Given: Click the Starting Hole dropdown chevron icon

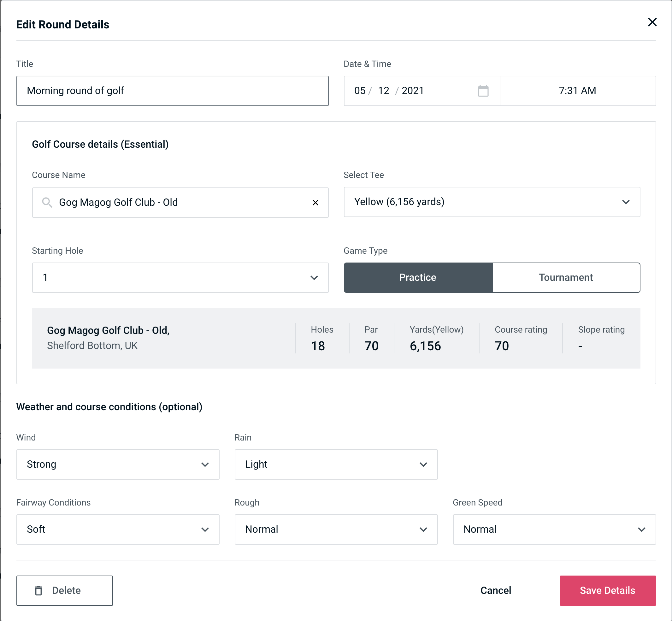Looking at the screenshot, I should point(315,277).
